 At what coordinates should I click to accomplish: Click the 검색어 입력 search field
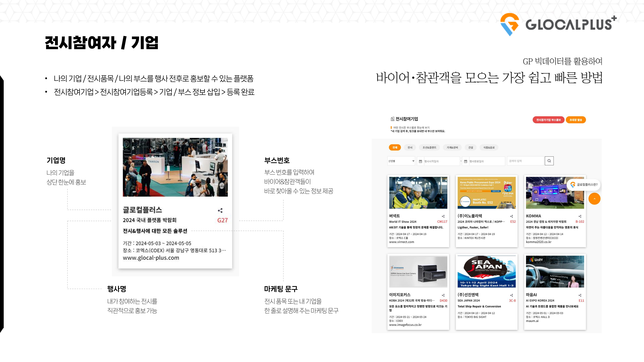[x=525, y=161]
